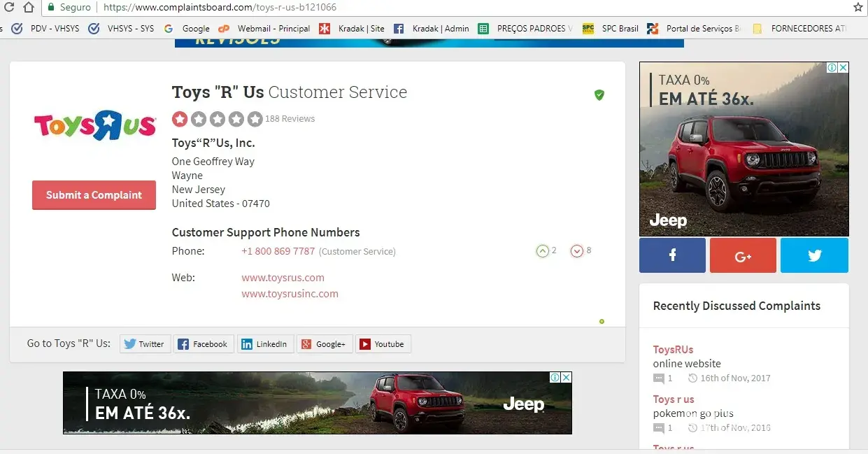
Task: Go to Toys R Us Youtube page
Action: (383, 344)
